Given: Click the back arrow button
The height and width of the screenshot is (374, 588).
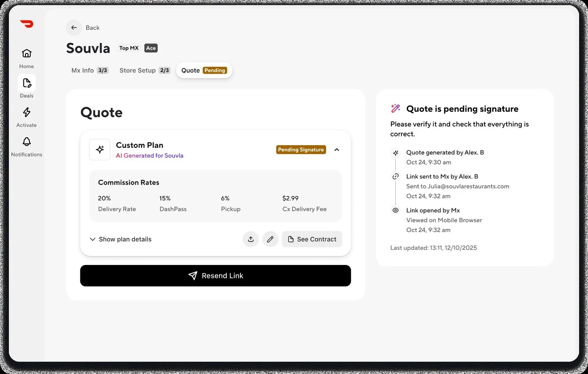Looking at the screenshot, I should click(74, 27).
